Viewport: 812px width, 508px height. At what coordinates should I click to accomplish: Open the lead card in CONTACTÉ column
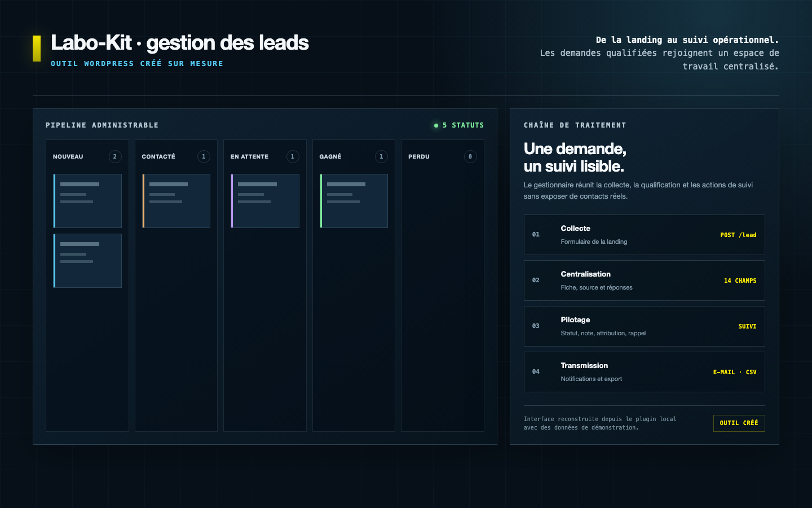[176, 201]
